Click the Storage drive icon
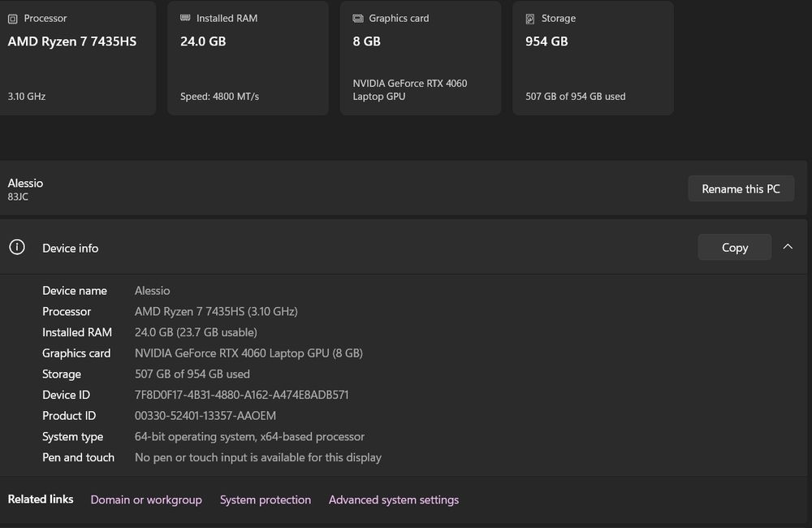Screen dimensions: 812x528 (x=529, y=19)
